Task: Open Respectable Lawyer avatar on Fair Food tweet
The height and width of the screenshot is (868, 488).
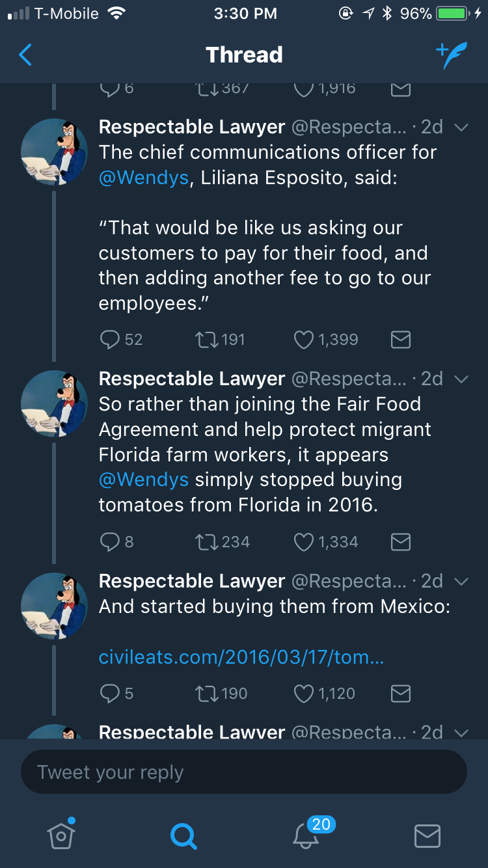Action: click(54, 403)
